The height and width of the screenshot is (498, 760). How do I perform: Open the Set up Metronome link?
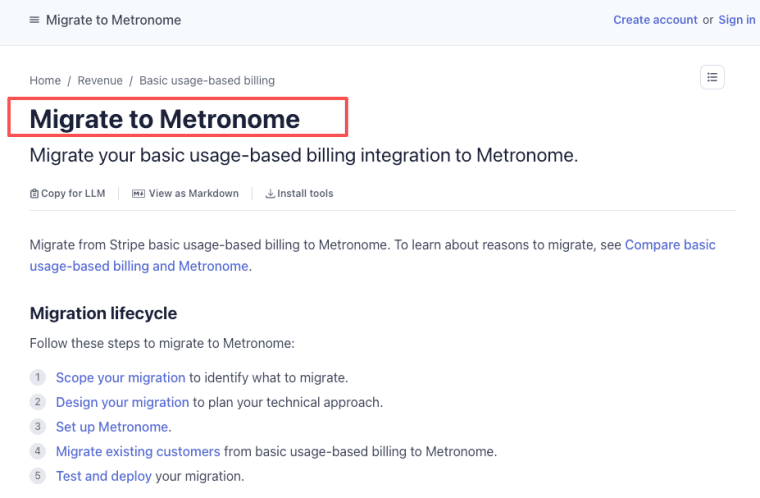point(112,427)
